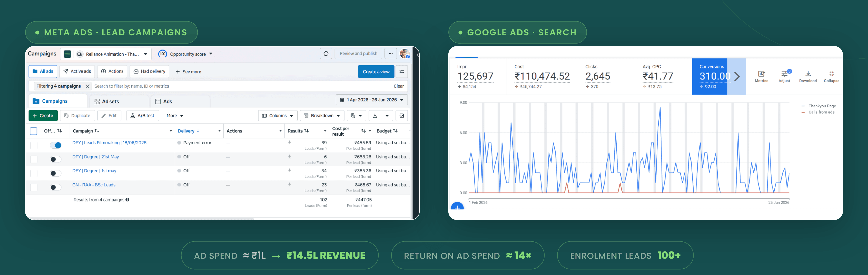
Task: Switch to the Ad sets tab
Action: pos(119,101)
